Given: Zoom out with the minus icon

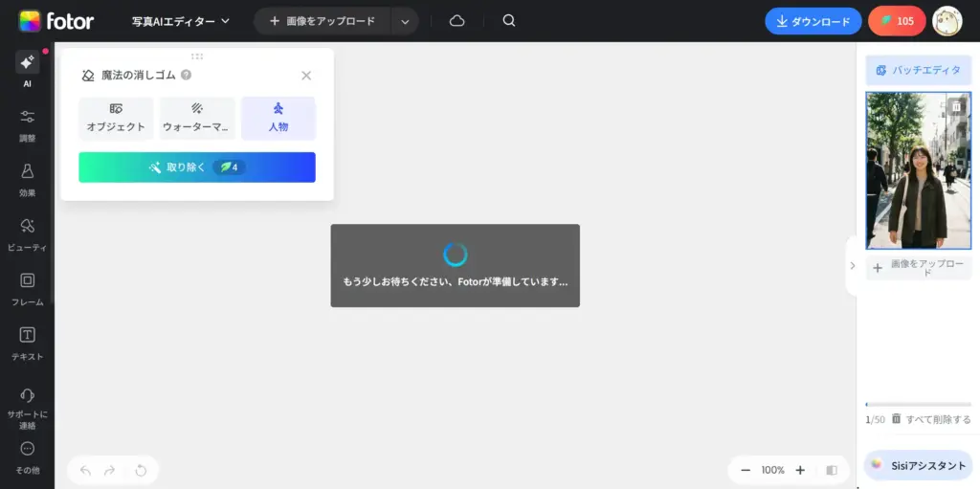Looking at the screenshot, I should coord(745,470).
